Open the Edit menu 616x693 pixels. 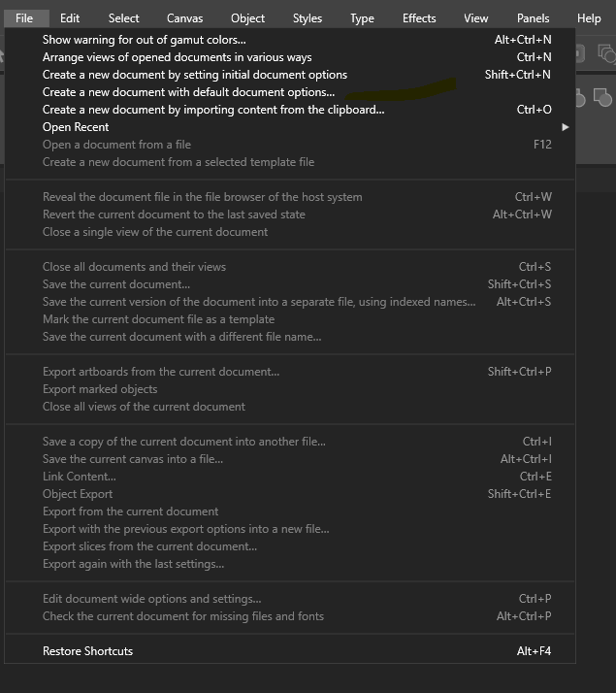point(70,18)
